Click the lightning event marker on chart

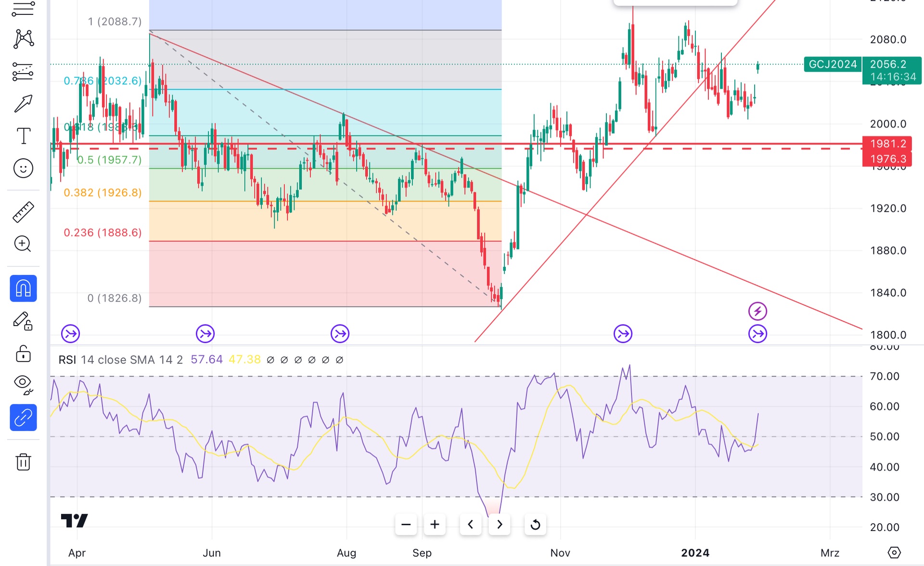[757, 311]
